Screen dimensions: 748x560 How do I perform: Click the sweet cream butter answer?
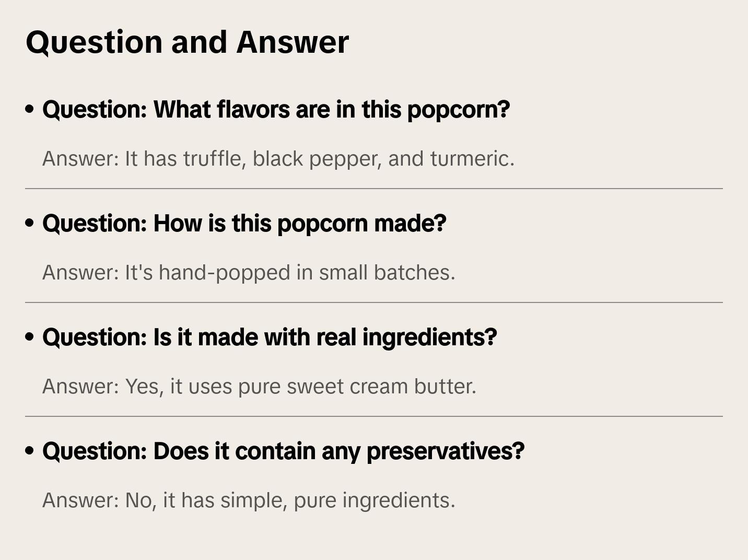(x=259, y=387)
